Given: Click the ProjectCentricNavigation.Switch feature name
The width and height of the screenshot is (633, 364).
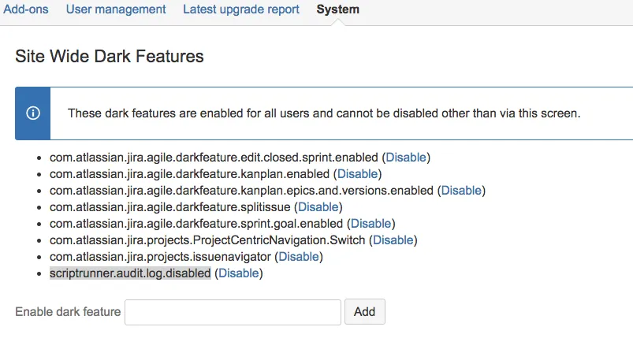Looking at the screenshot, I should 207,240.
